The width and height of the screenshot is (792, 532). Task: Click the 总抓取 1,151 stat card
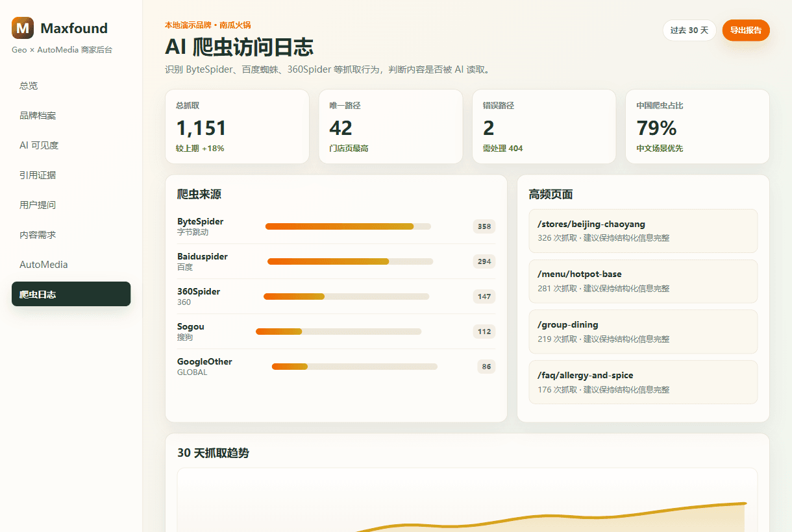237,127
